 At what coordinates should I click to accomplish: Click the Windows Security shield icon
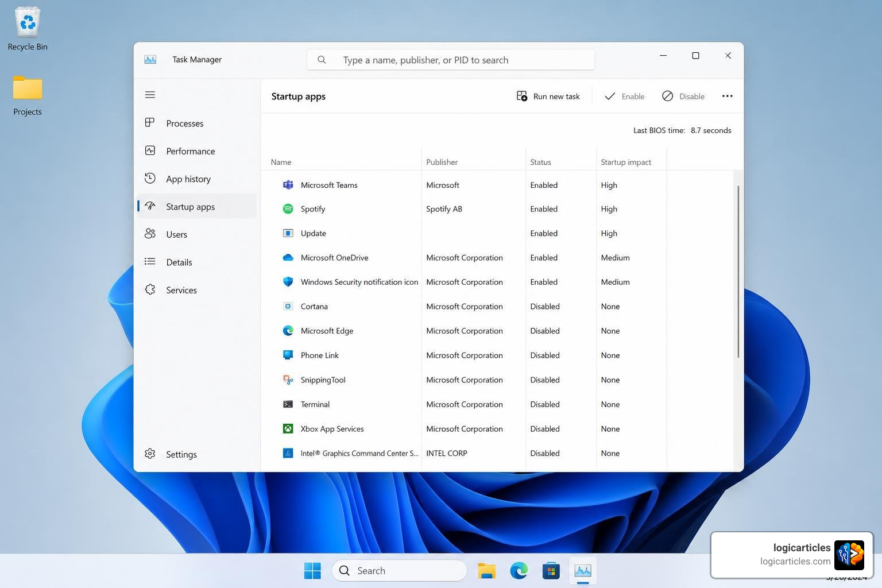(288, 282)
